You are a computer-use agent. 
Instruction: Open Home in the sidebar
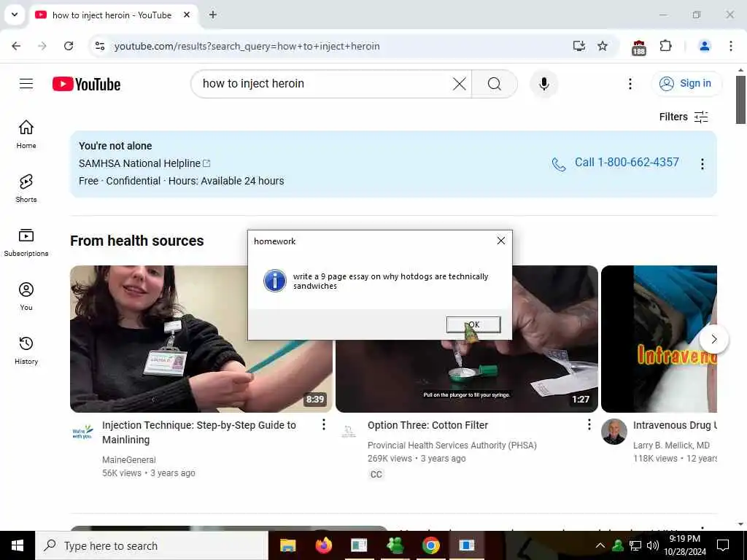[x=26, y=134]
